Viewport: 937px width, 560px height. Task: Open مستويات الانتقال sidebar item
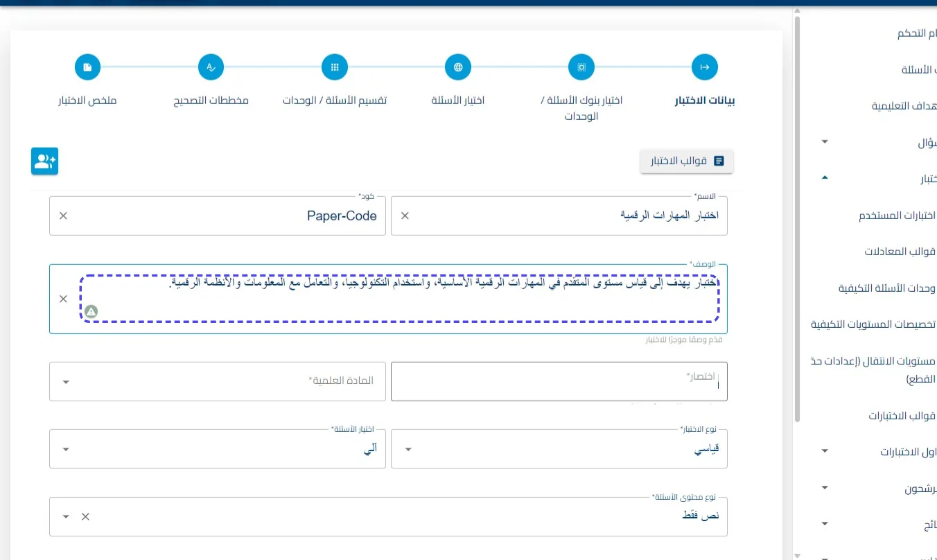(x=874, y=370)
